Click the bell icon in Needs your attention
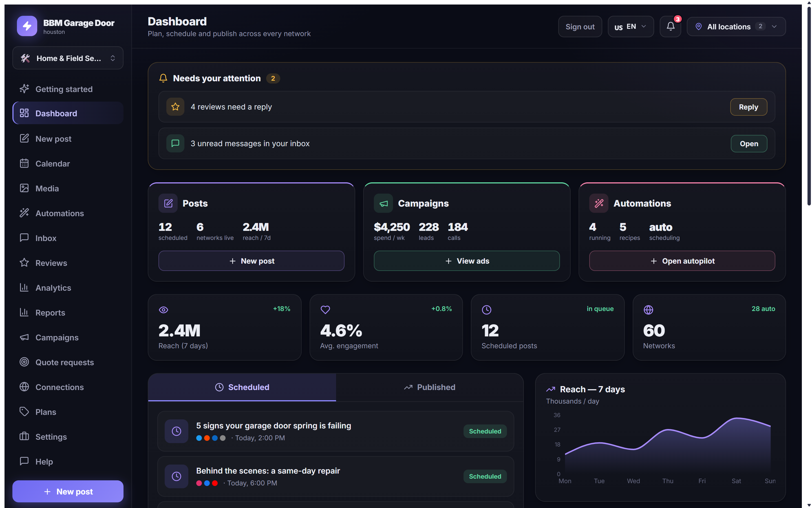Viewport: 812px width, 508px height. [163, 78]
